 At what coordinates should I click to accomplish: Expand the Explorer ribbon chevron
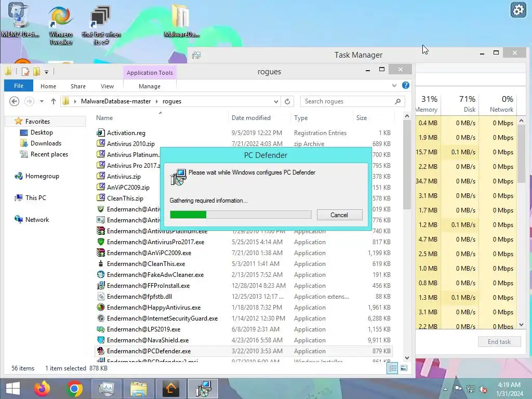[394, 86]
